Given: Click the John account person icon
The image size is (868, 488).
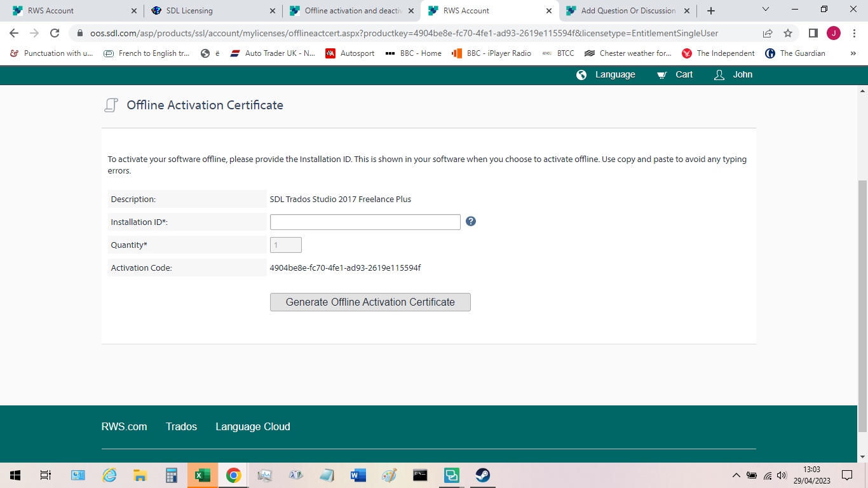Looking at the screenshot, I should (x=719, y=74).
